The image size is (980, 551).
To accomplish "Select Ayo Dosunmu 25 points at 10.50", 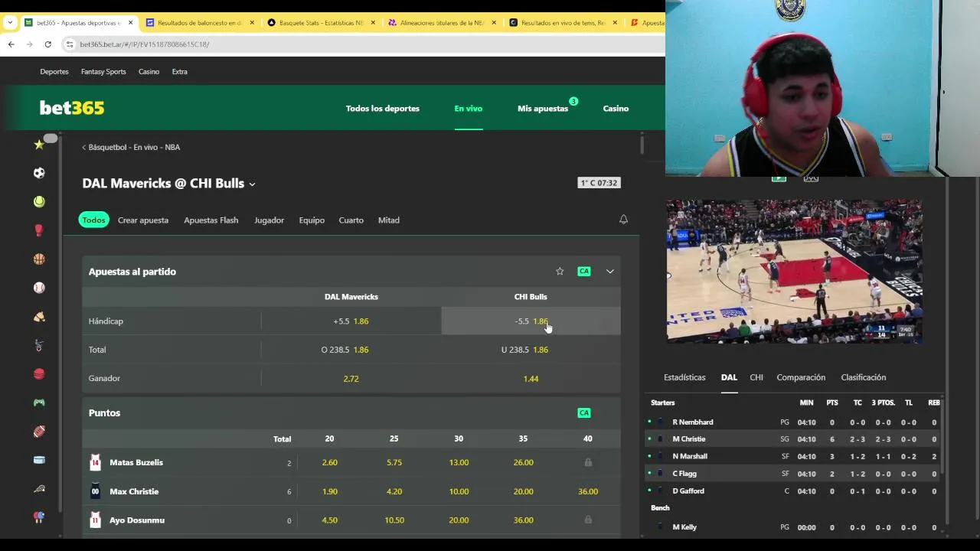I will [x=394, y=520].
